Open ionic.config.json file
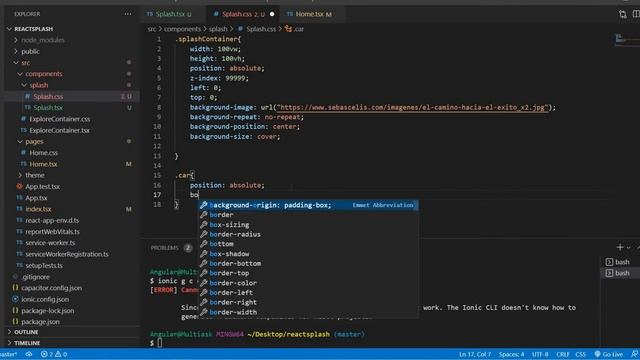Viewport: 640px width, 360px height. (45, 299)
